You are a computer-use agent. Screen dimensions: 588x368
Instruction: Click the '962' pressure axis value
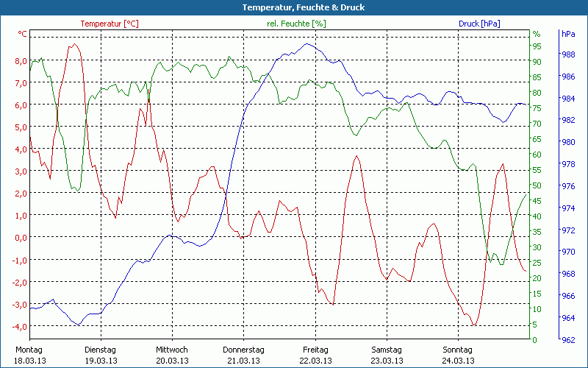pyautogui.click(x=568, y=340)
